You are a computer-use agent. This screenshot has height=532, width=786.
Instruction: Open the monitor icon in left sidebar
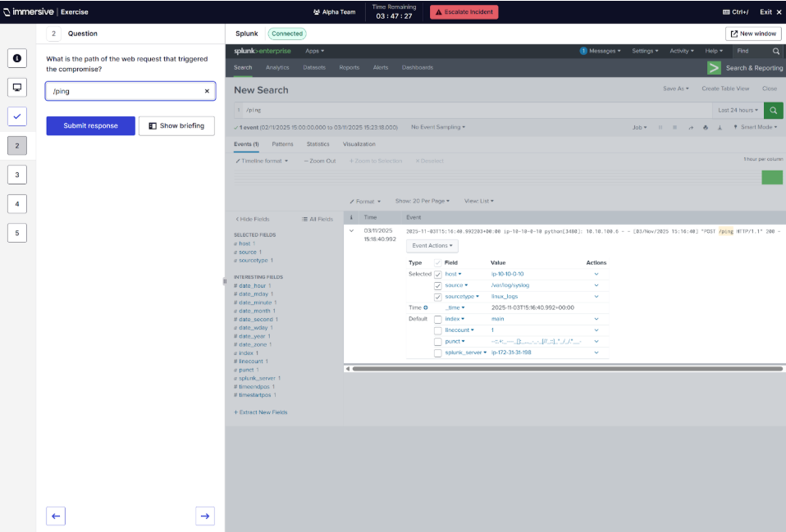17,87
